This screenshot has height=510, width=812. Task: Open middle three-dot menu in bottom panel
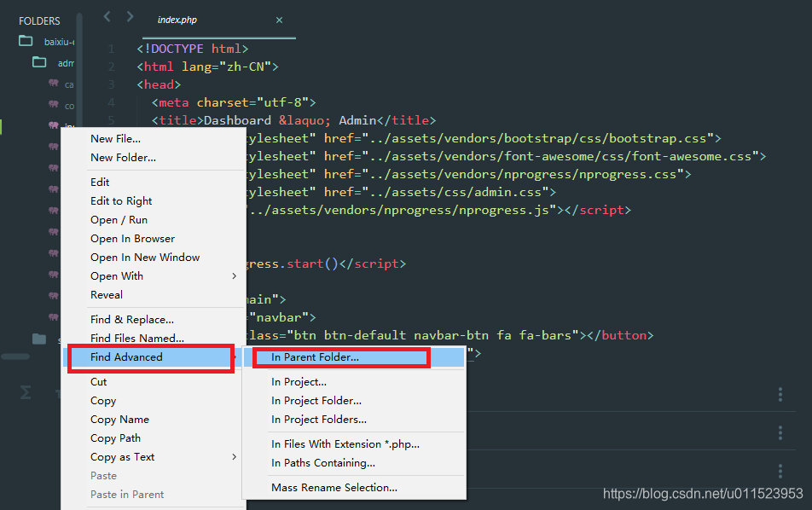(x=780, y=433)
